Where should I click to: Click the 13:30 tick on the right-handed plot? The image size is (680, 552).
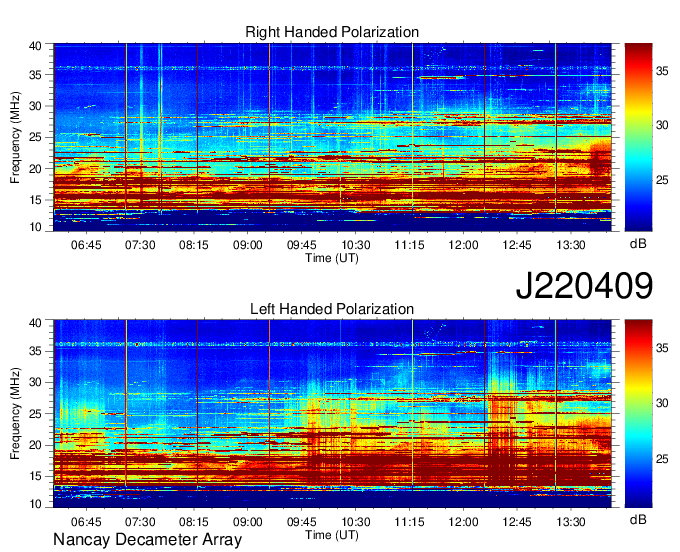point(571,245)
